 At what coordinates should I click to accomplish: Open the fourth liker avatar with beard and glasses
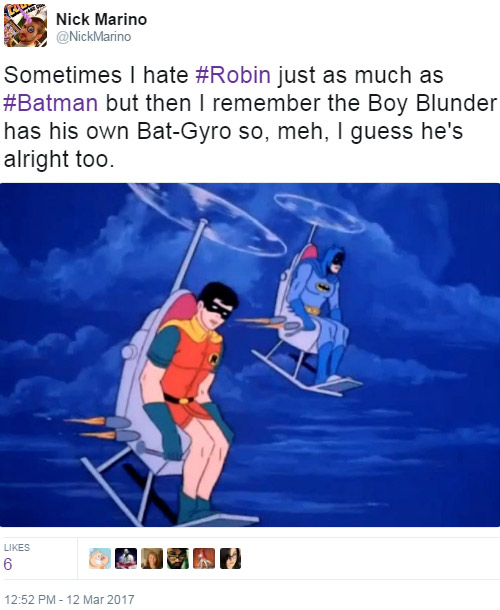(x=178, y=558)
